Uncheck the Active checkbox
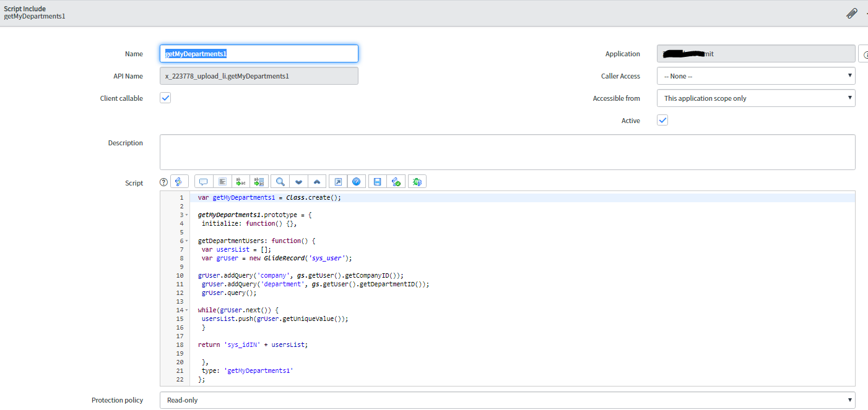The image size is (868, 410). (x=662, y=120)
